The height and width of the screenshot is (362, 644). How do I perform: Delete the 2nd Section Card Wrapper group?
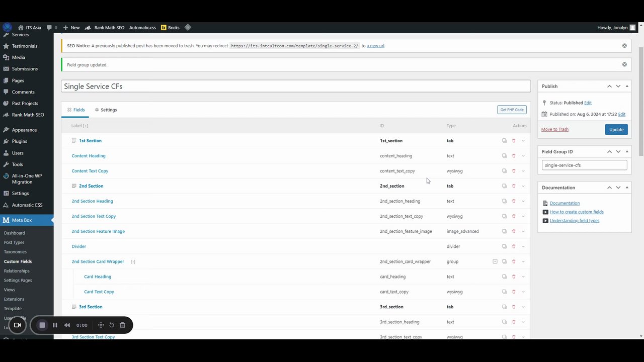click(514, 261)
